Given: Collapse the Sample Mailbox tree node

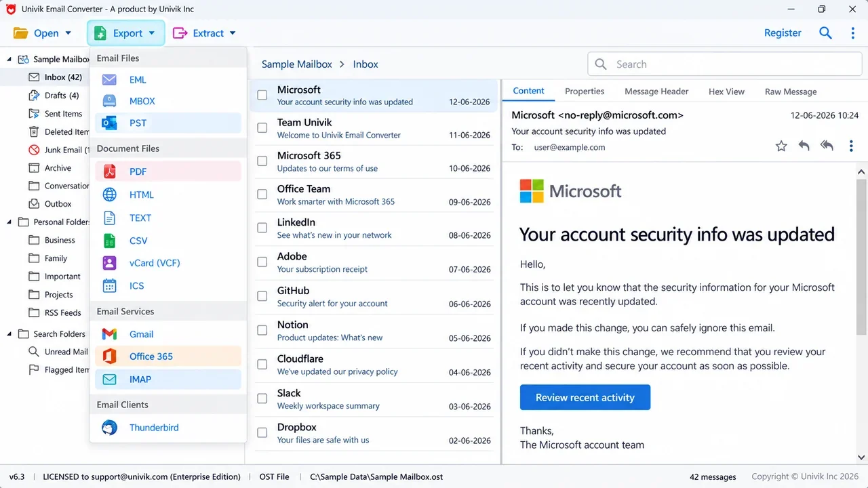Looking at the screenshot, I should click(9, 60).
